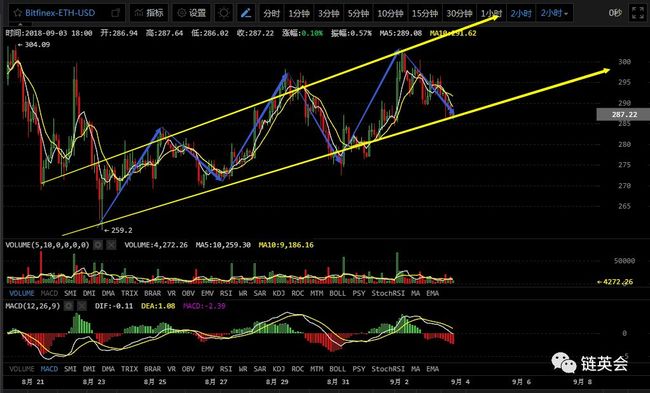Open the VOLUME(5,10,0,0,0,0) settings gear icon
Screen dimensions: 650x393
coord(98,245)
